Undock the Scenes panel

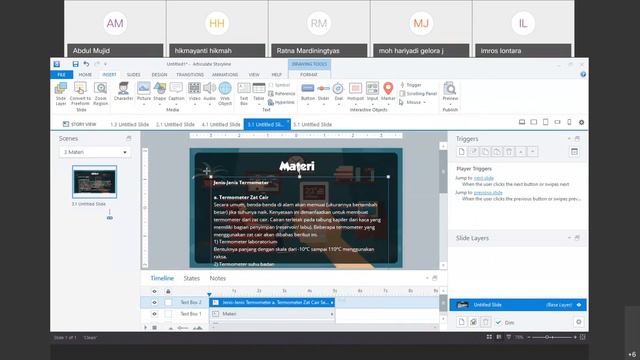point(129,139)
